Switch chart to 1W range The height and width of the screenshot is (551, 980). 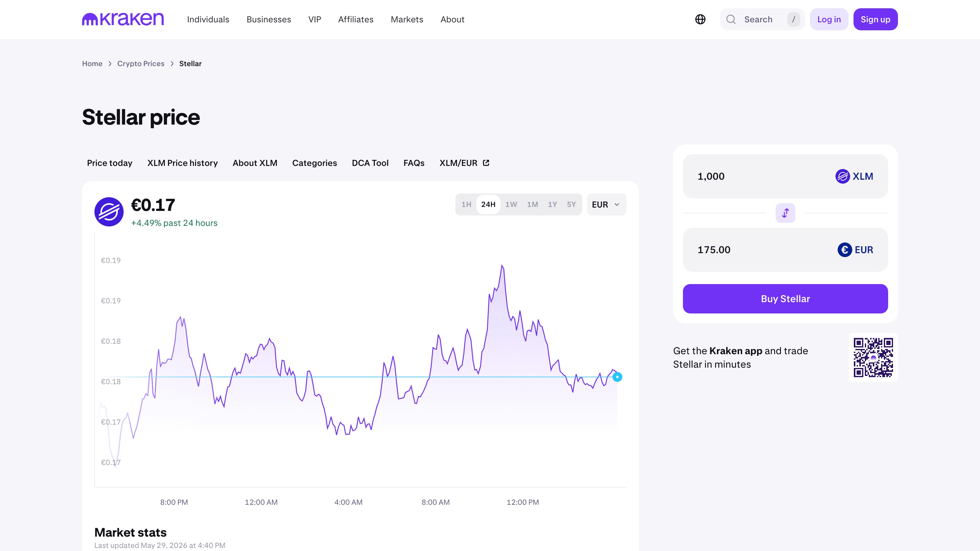point(511,204)
